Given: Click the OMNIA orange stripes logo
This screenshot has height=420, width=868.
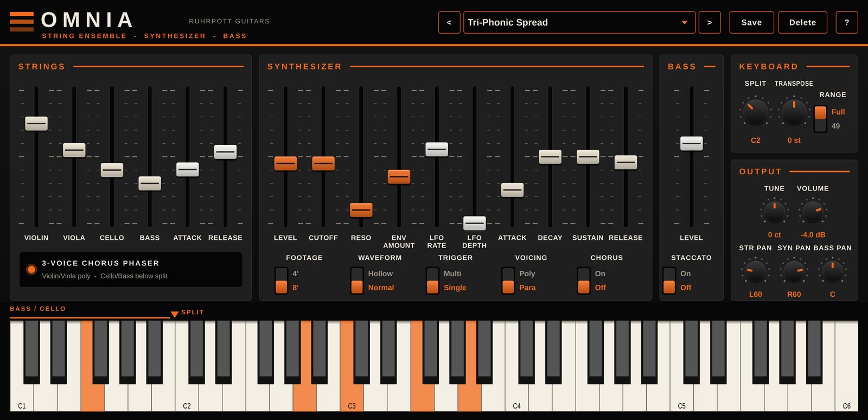Looking at the screenshot, I should [x=22, y=22].
